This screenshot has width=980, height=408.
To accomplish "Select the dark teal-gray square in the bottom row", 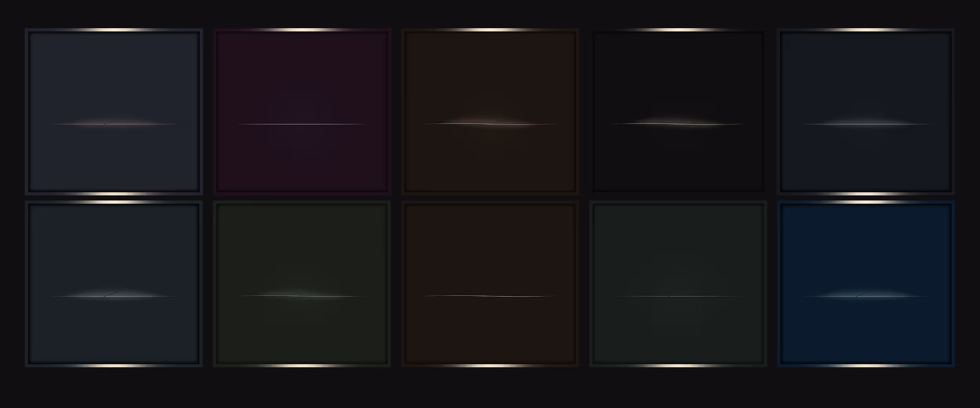I will coord(678,284).
